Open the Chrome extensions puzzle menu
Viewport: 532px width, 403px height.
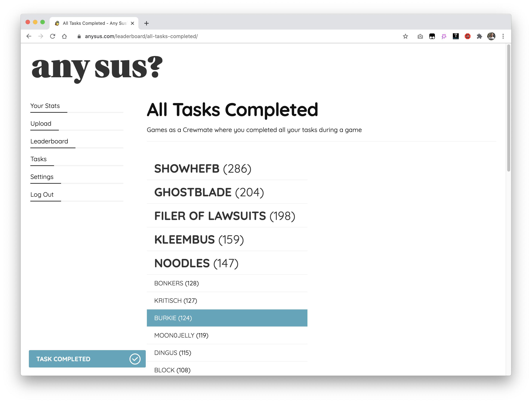pyautogui.click(x=480, y=36)
